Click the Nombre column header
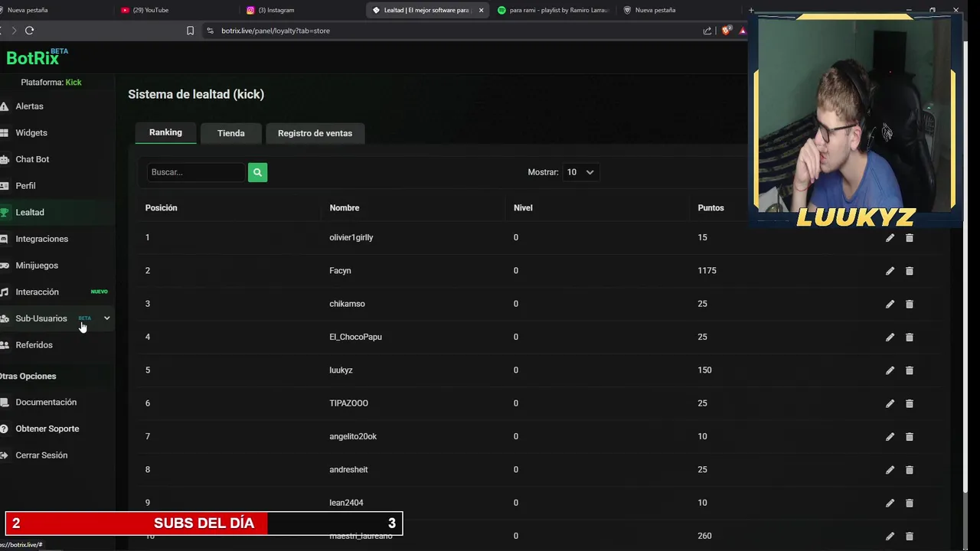Image resolution: width=980 pixels, height=551 pixels. click(345, 208)
